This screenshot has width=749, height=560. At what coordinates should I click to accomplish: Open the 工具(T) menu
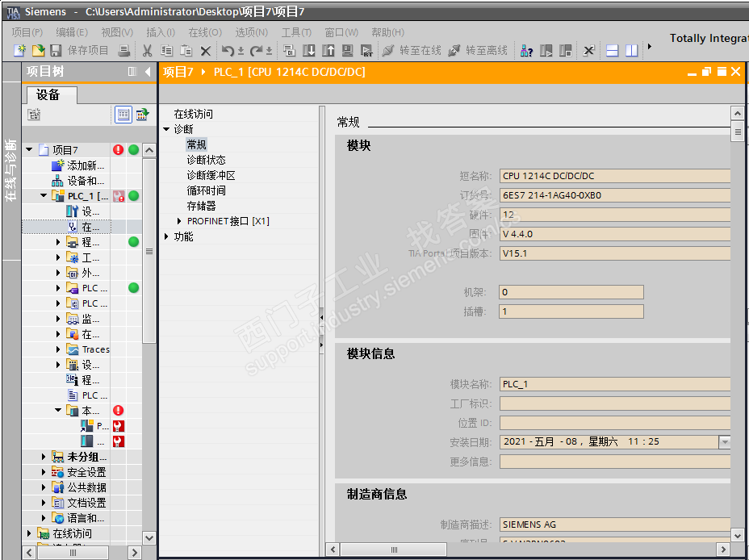click(x=296, y=32)
